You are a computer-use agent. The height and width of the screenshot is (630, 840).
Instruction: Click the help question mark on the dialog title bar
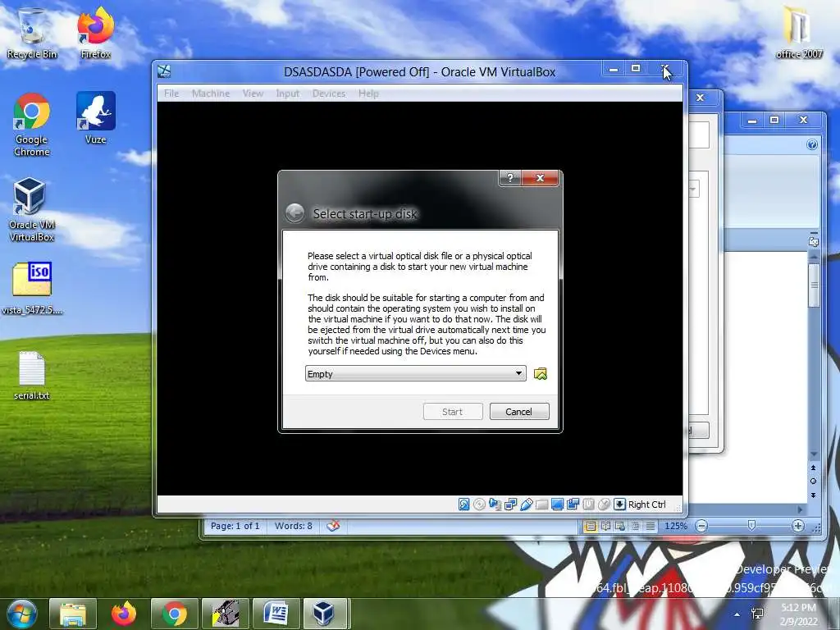pyautogui.click(x=510, y=178)
